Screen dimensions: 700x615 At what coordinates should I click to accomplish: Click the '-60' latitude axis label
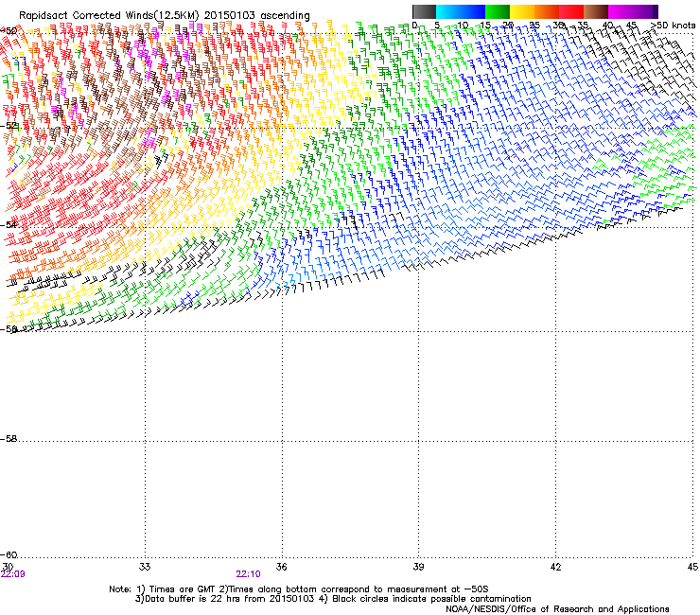pyautogui.click(x=9, y=555)
